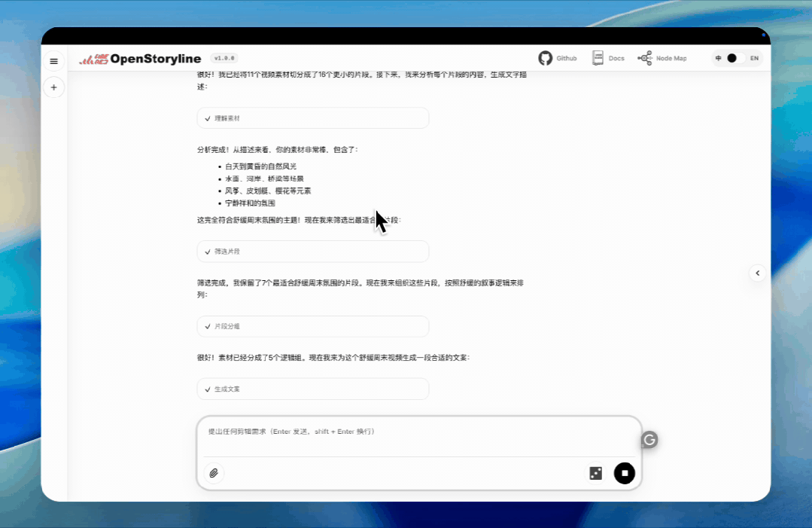Toggle the language switch in the header

pyautogui.click(x=728, y=57)
